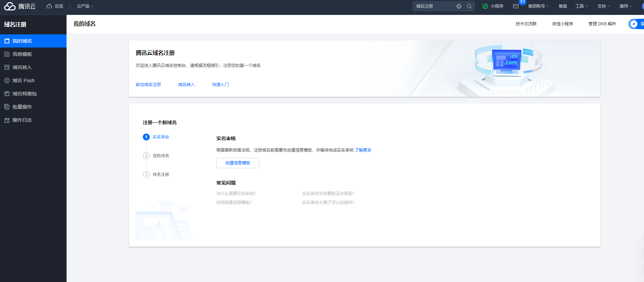Viewport: 644px width, 282px height.
Task: Click the 51 message count badge
Action: (522, 2)
